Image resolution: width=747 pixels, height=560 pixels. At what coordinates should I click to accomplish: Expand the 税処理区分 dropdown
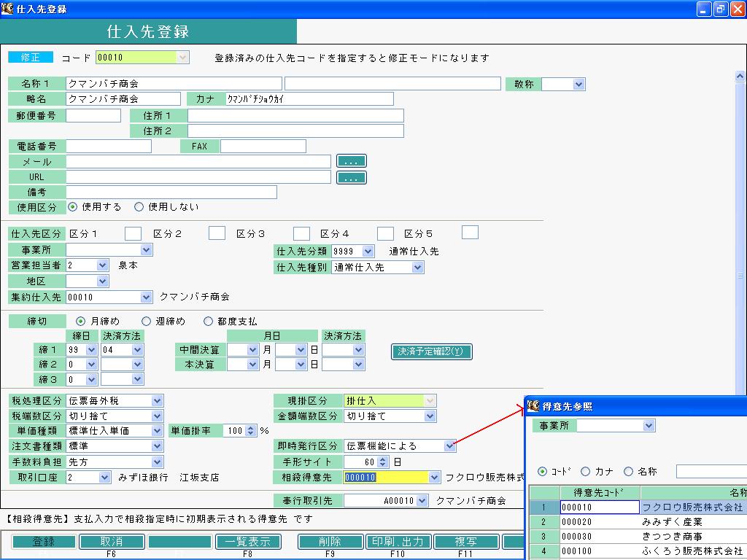[158, 401]
